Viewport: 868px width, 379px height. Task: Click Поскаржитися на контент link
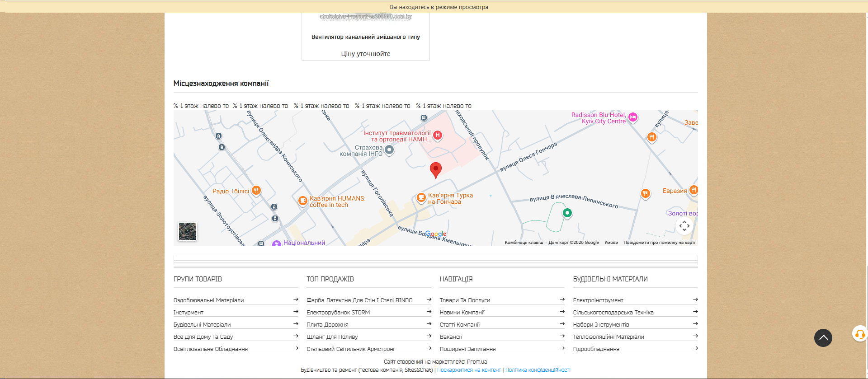click(469, 370)
